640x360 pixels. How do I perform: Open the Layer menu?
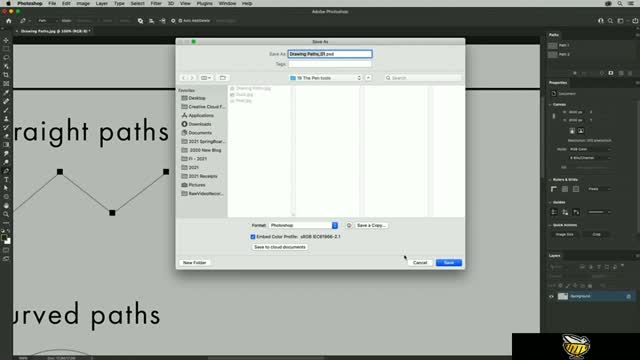point(102,3)
